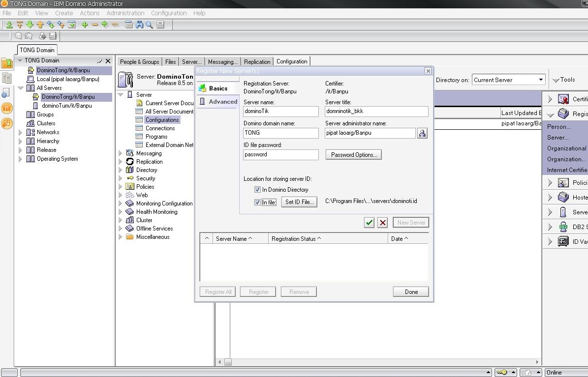
Task: Click the previous unread (blue star up) icon
Action: (61, 25)
